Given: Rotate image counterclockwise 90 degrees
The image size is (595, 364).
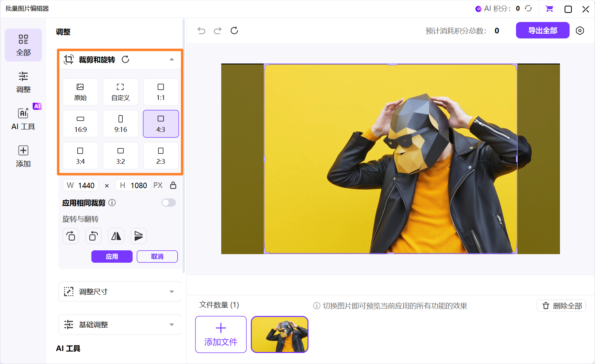Looking at the screenshot, I should pos(93,236).
